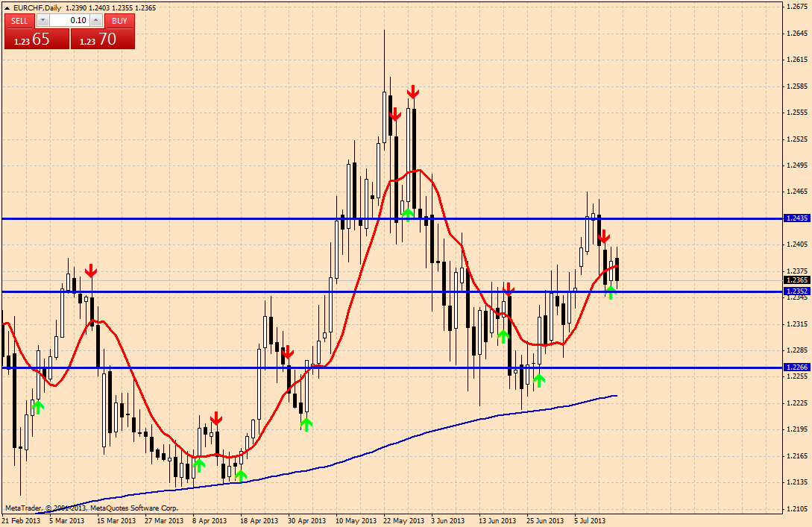The height and width of the screenshot is (527, 812).
Task: Click the 1.2135 price scale value
Action: (797, 482)
